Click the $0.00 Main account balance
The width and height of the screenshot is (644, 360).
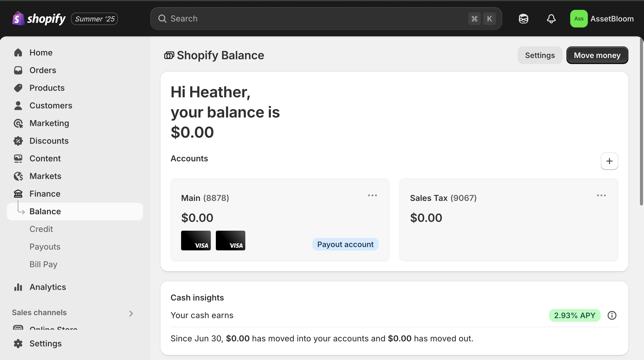point(197,218)
